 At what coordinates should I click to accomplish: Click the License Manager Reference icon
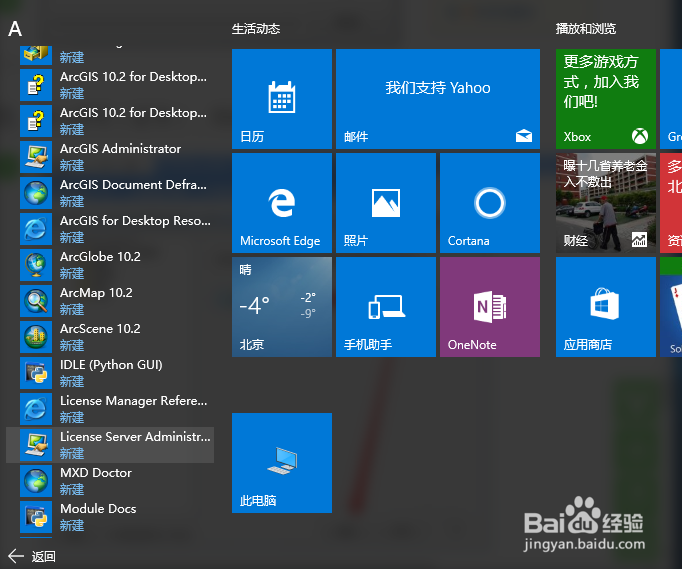click(36, 409)
